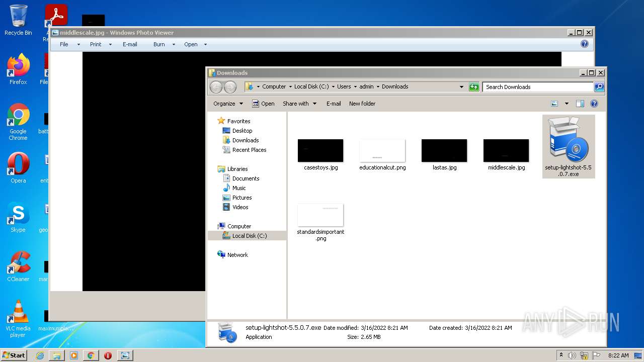Open the Recycle Bin desktop icon
The image size is (644, 362).
(18, 20)
